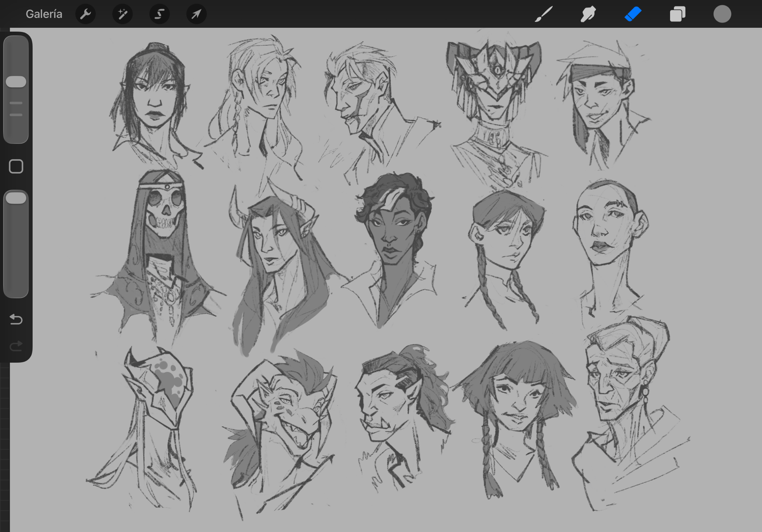This screenshot has height=532, width=762.
Task: Open the Adjustments magic wand menu
Action: pyautogui.click(x=122, y=14)
